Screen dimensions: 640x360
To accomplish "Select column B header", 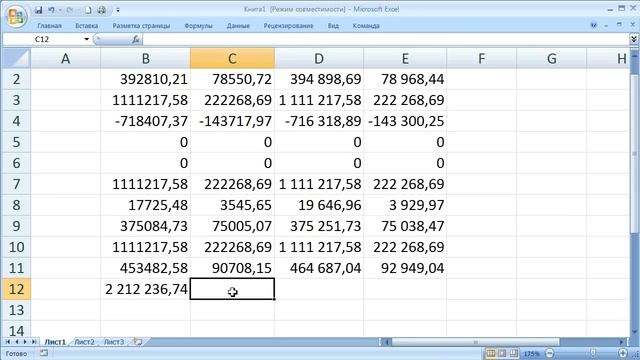I will click(x=145, y=58).
